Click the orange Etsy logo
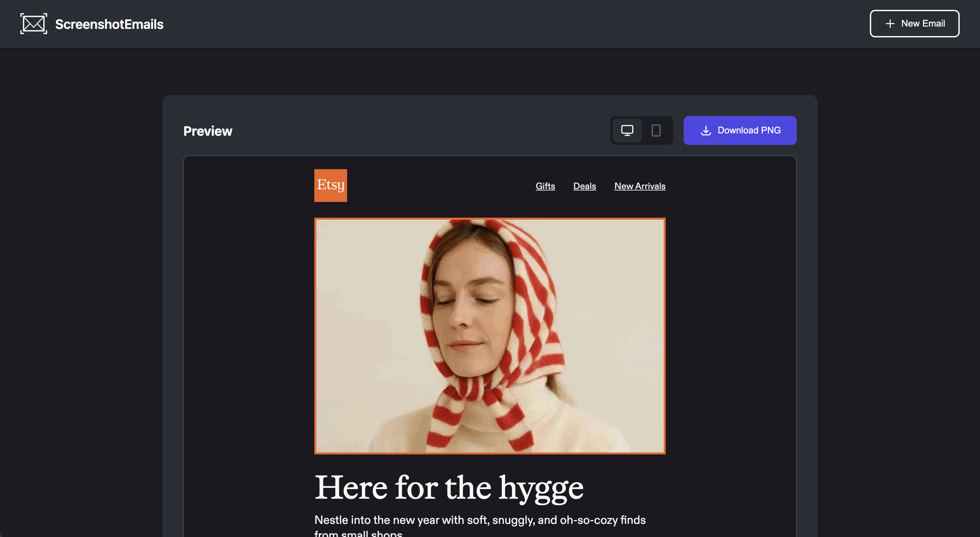Image resolution: width=980 pixels, height=537 pixels. 330,185
